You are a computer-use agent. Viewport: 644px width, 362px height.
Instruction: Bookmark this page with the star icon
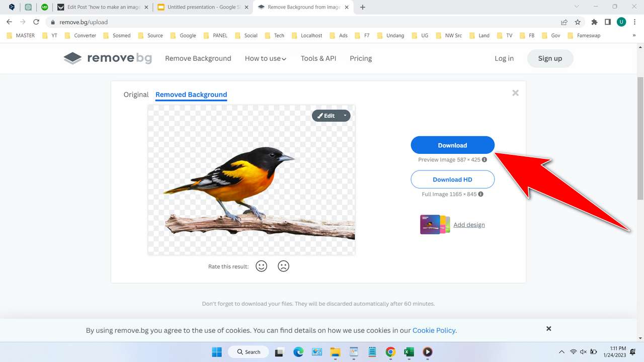point(578,22)
